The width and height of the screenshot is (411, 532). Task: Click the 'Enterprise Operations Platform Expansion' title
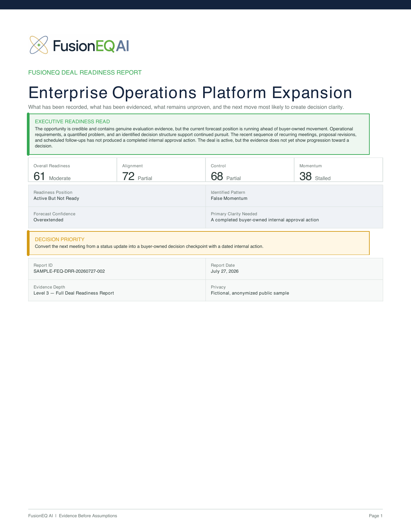point(190,93)
